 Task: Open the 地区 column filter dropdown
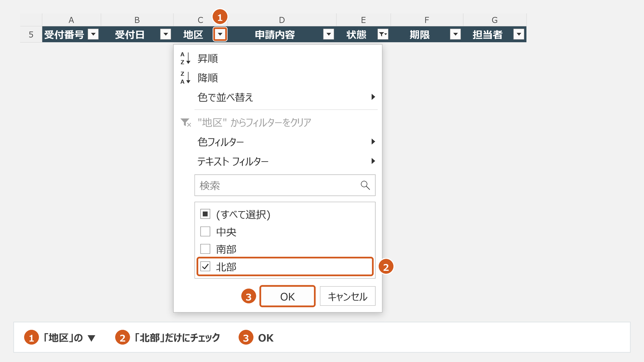tap(220, 34)
